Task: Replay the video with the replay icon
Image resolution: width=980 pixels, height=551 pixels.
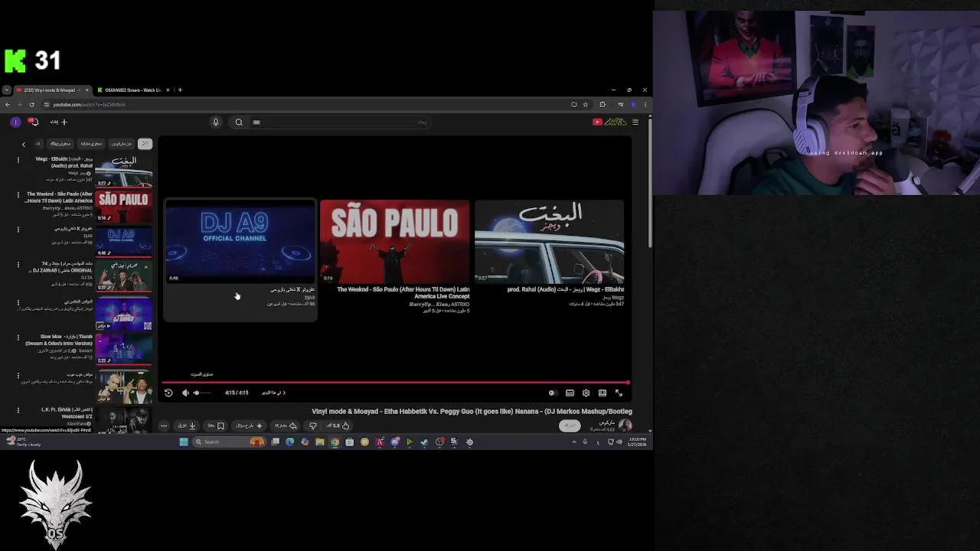Action: (x=168, y=393)
